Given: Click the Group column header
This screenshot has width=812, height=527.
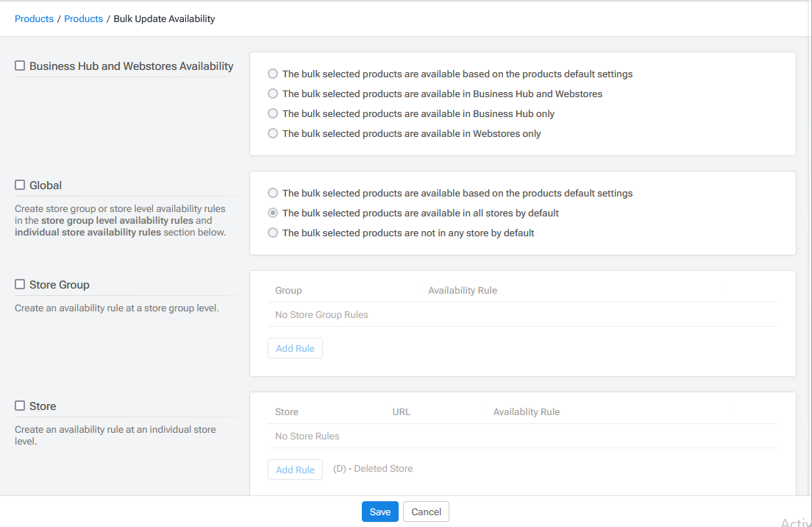Looking at the screenshot, I should click(x=288, y=290).
